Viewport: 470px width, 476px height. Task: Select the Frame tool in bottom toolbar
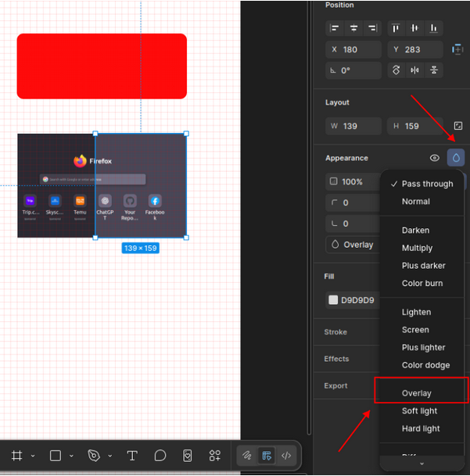(x=16, y=456)
